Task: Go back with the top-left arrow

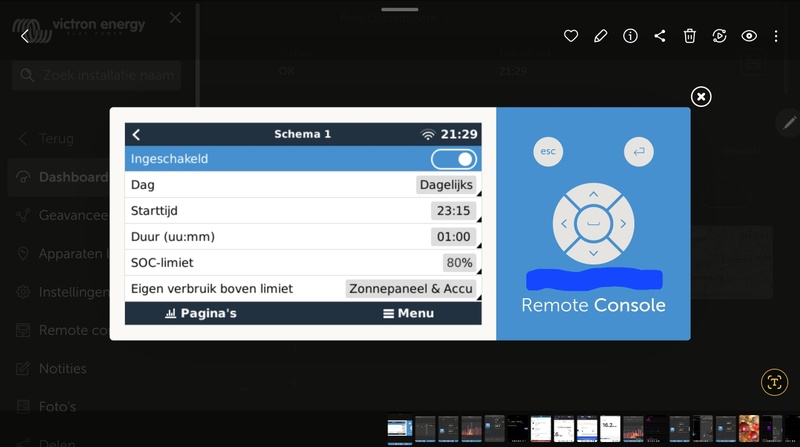Action: pyautogui.click(x=25, y=36)
